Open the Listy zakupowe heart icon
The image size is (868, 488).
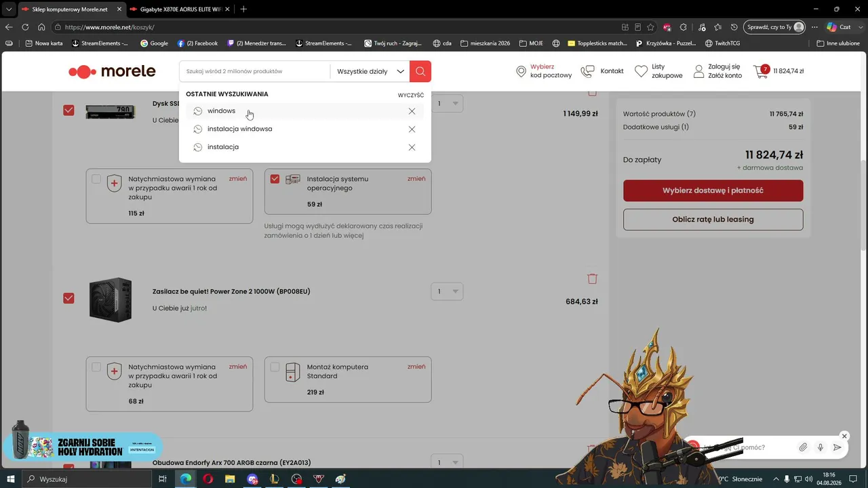click(642, 71)
